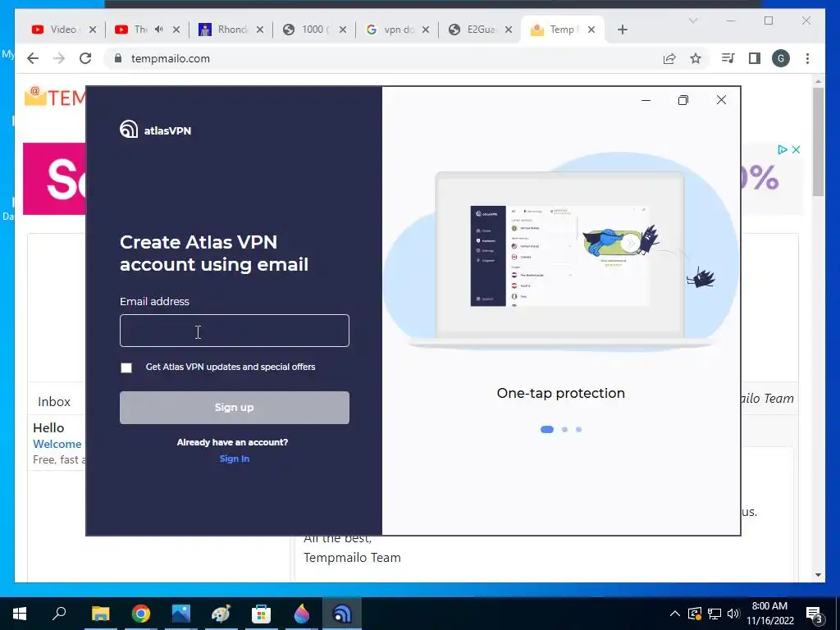Close the Video YouTube tab
Viewport: 840px width, 630px height.
click(x=93, y=30)
